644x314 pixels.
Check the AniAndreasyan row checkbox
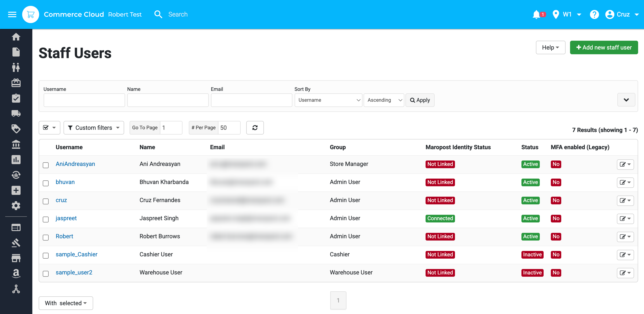click(x=46, y=165)
